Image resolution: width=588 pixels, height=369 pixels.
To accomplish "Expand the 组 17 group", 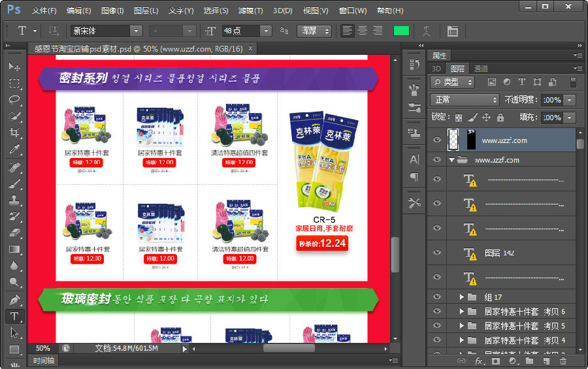I will [x=462, y=297].
